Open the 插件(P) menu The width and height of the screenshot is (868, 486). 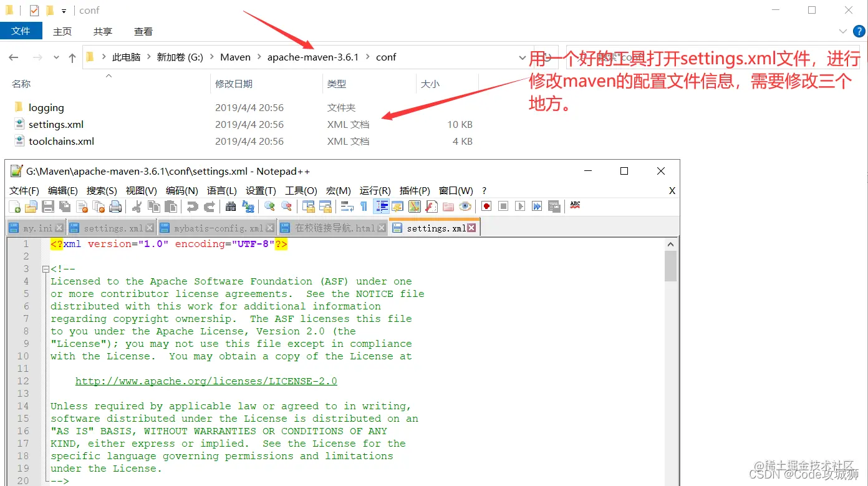415,190
